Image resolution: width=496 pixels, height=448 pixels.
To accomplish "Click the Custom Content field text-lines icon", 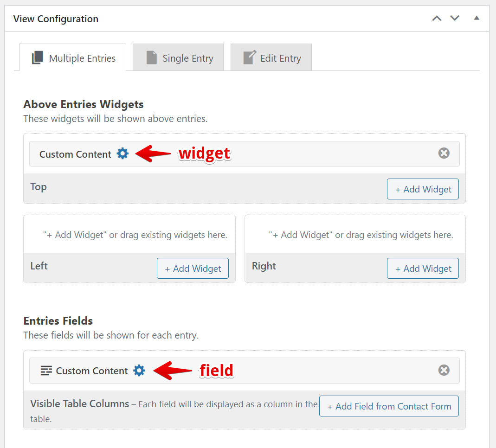I will [46, 371].
